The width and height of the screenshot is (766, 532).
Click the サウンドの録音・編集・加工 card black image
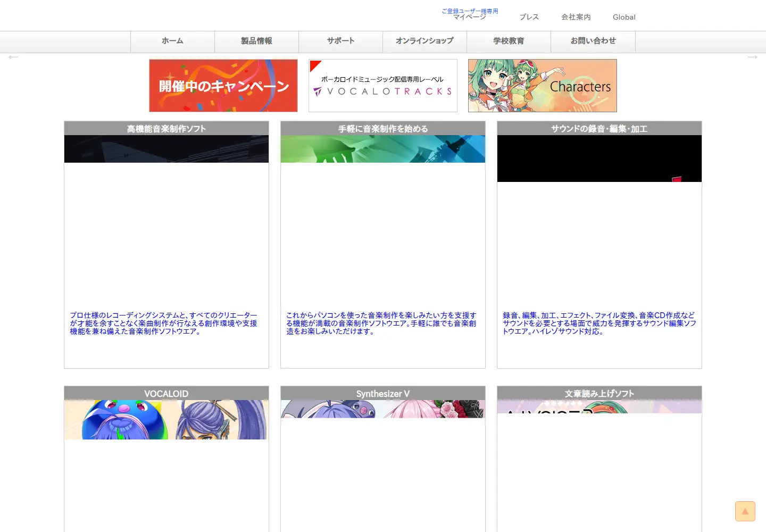pos(600,159)
